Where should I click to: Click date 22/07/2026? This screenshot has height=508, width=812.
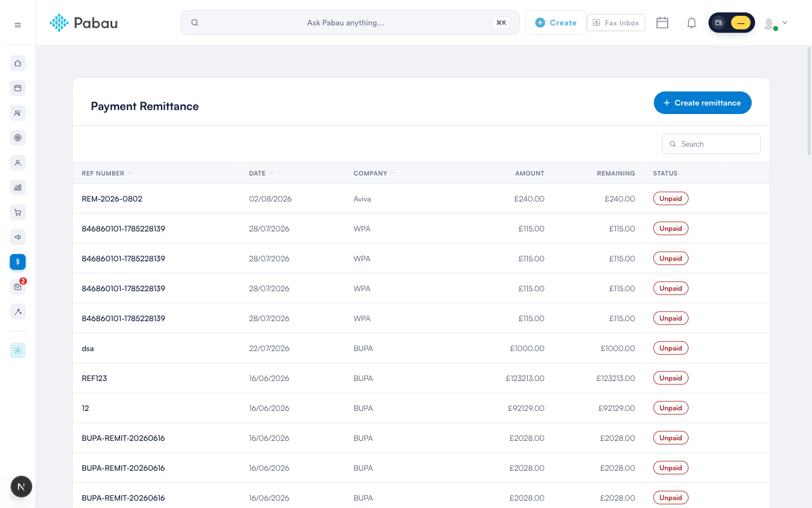[269, 348]
